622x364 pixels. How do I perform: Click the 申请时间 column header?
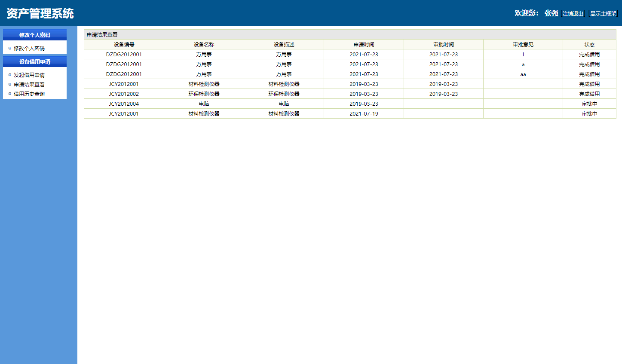[364, 45]
